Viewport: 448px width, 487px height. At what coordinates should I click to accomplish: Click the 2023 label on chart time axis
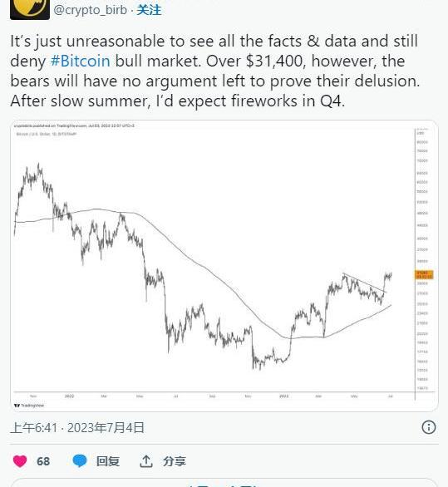tap(284, 396)
